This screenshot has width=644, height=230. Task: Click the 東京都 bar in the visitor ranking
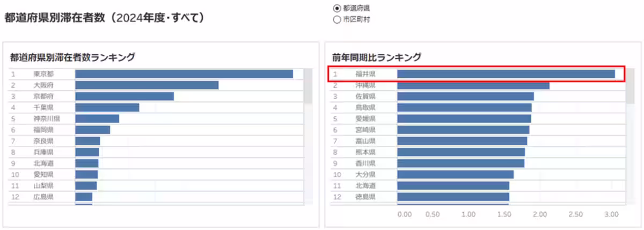(x=184, y=74)
